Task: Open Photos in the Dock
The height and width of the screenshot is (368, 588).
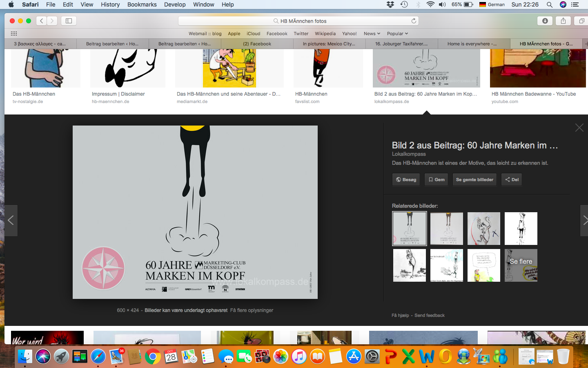Action: [281, 357]
